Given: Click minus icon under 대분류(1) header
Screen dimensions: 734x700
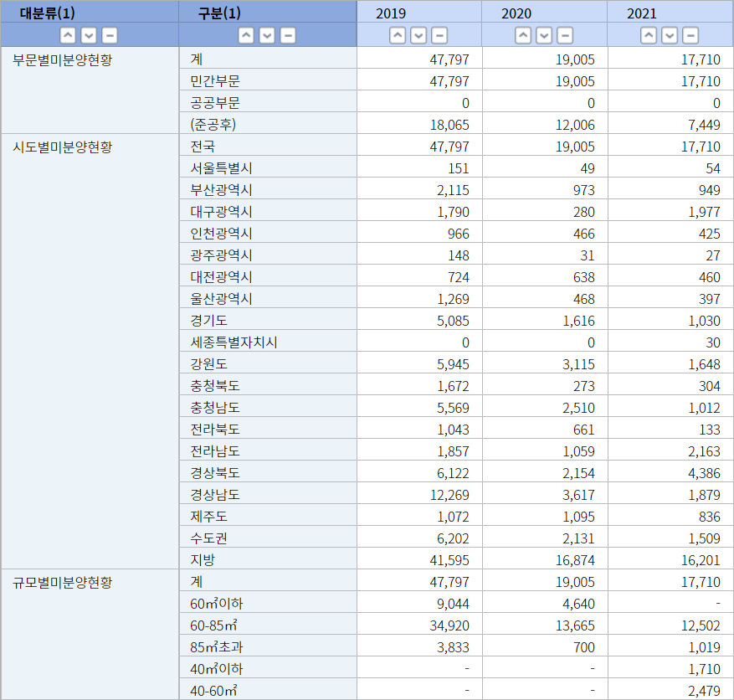Looking at the screenshot, I should 110,35.
